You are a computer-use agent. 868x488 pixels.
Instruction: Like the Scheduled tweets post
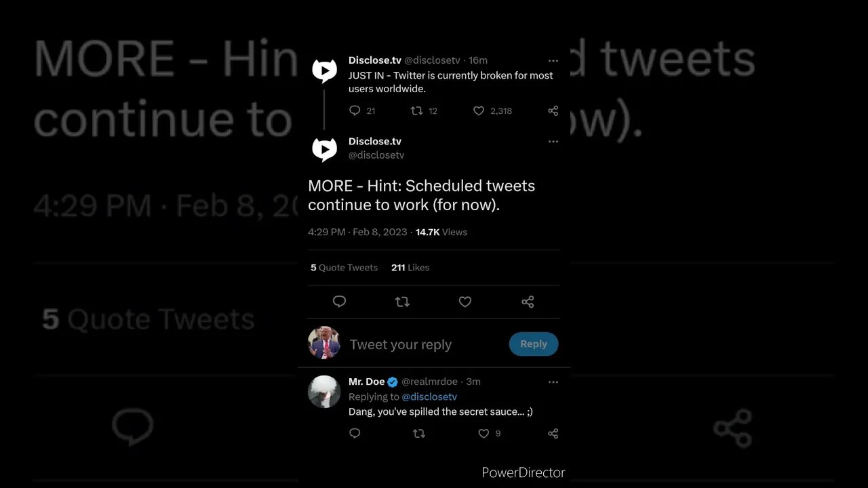coord(465,302)
